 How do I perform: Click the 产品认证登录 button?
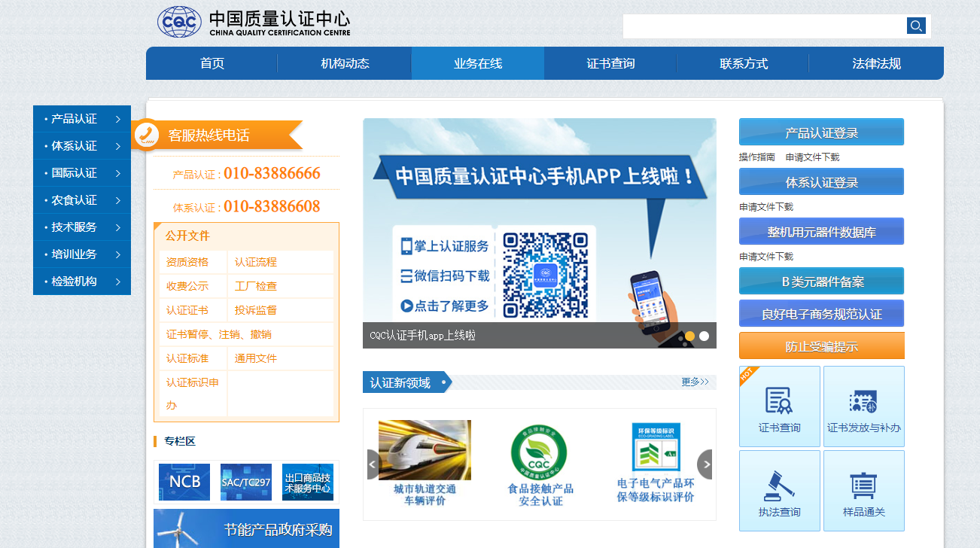coord(821,131)
